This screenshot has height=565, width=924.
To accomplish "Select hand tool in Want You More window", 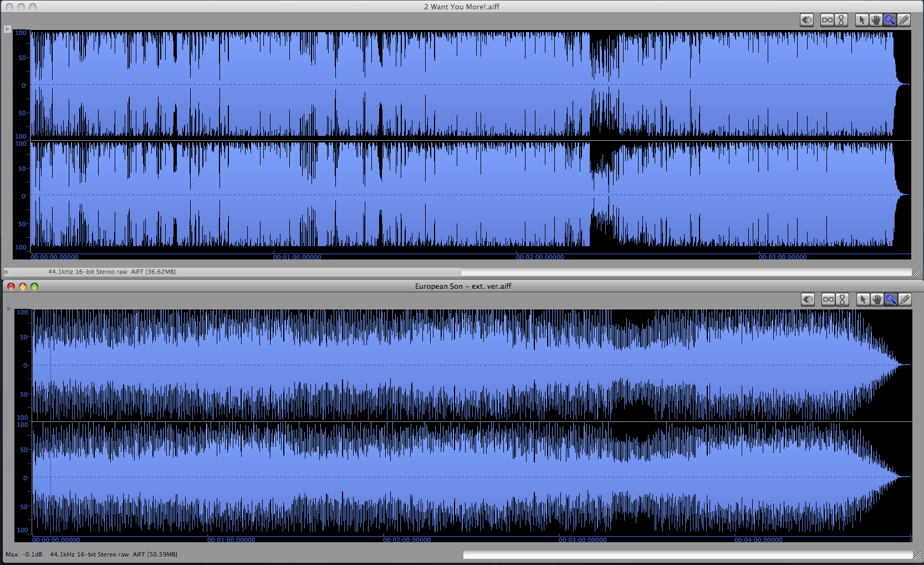I will 876,21.
